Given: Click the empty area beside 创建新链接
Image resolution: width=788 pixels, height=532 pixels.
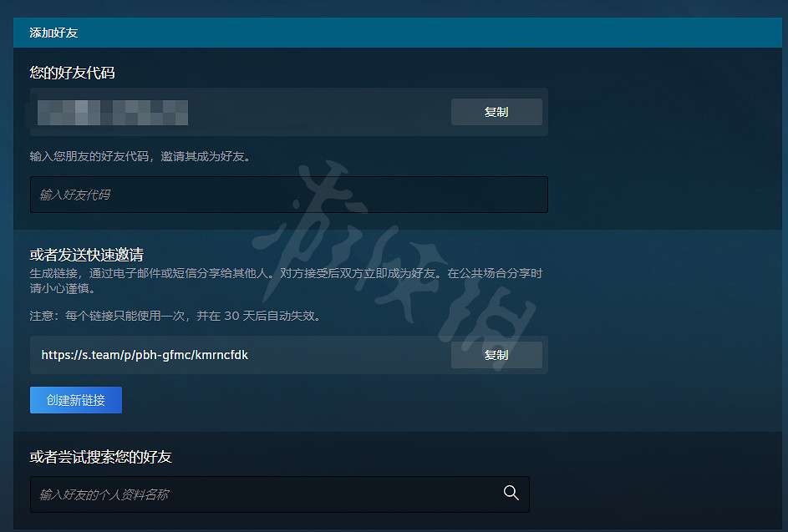Looking at the screenshot, I should [332, 400].
